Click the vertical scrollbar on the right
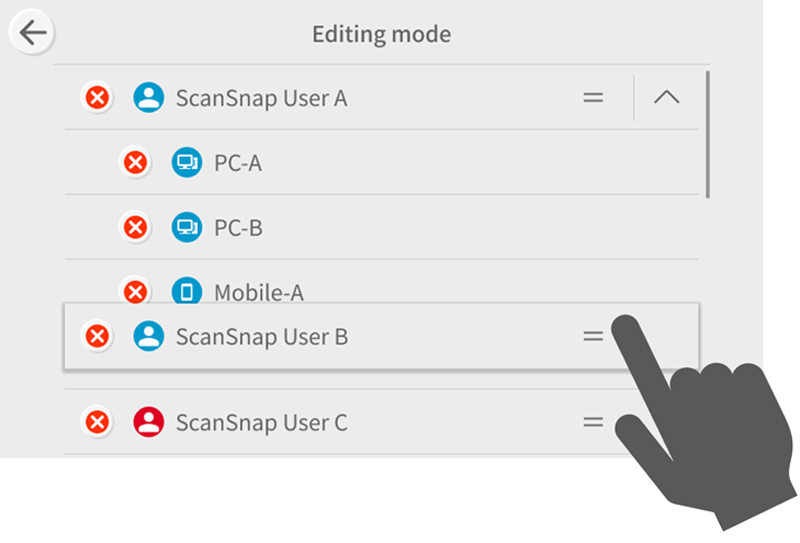This screenshot has width=800, height=543. 709,135
